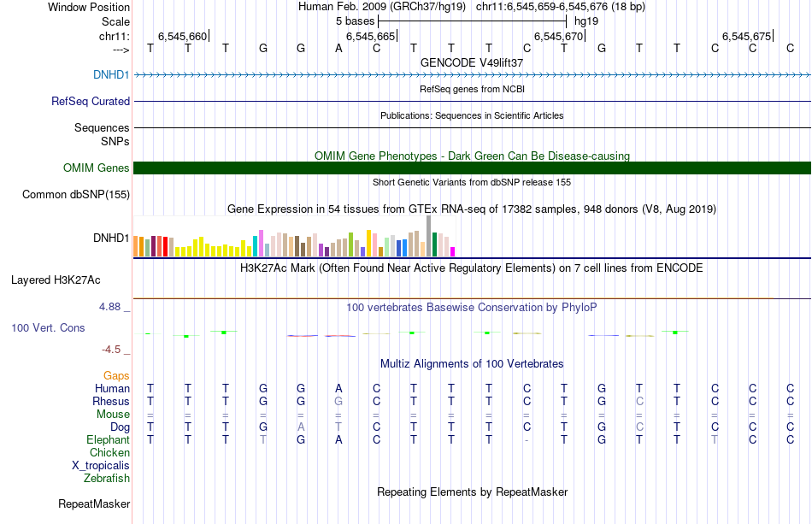This screenshot has width=812, height=524.
Task: Click the Elephant species label
Action: pyautogui.click(x=108, y=440)
